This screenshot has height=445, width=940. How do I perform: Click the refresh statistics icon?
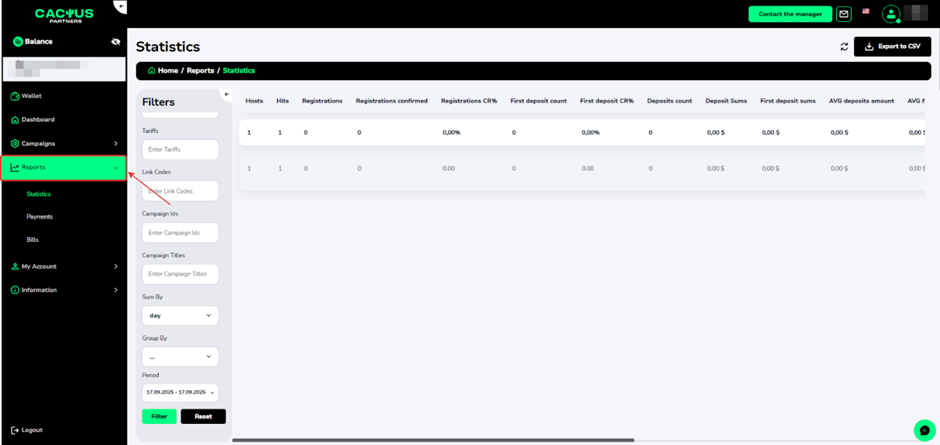click(844, 47)
